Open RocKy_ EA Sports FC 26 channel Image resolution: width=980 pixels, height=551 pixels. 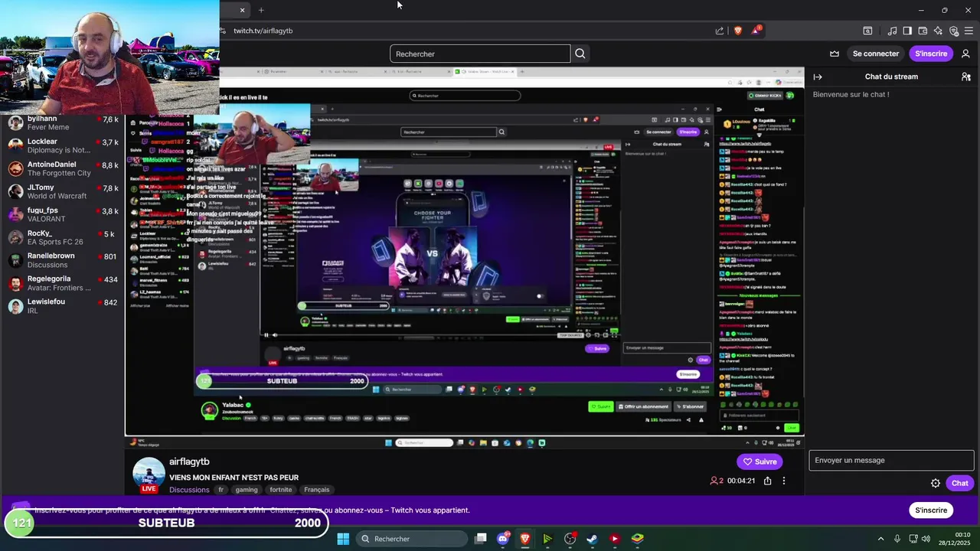click(x=63, y=237)
